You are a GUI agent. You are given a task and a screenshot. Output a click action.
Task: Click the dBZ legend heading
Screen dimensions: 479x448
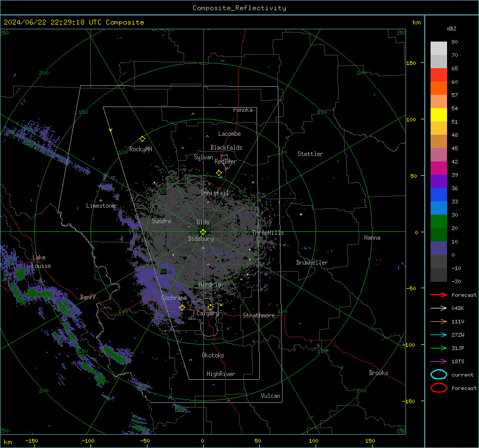tap(451, 28)
